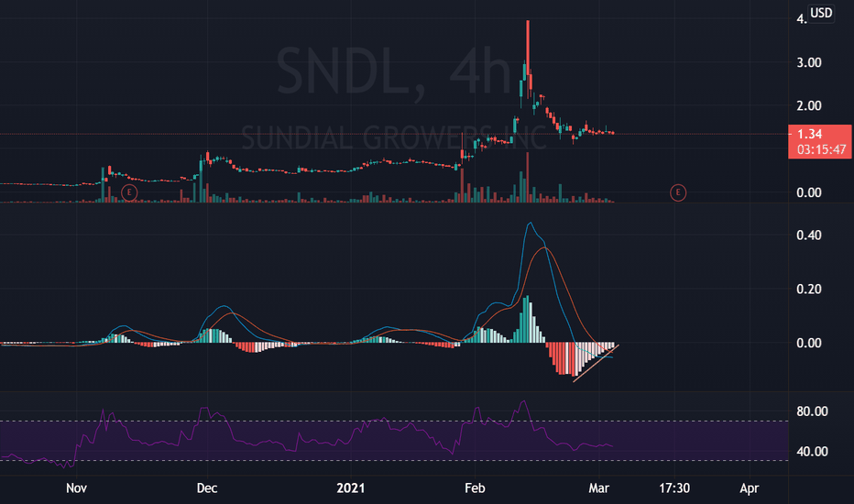Viewport: 854px width, 504px height.
Task: Click the countdown timer 03:15:47
Action: [x=821, y=149]
